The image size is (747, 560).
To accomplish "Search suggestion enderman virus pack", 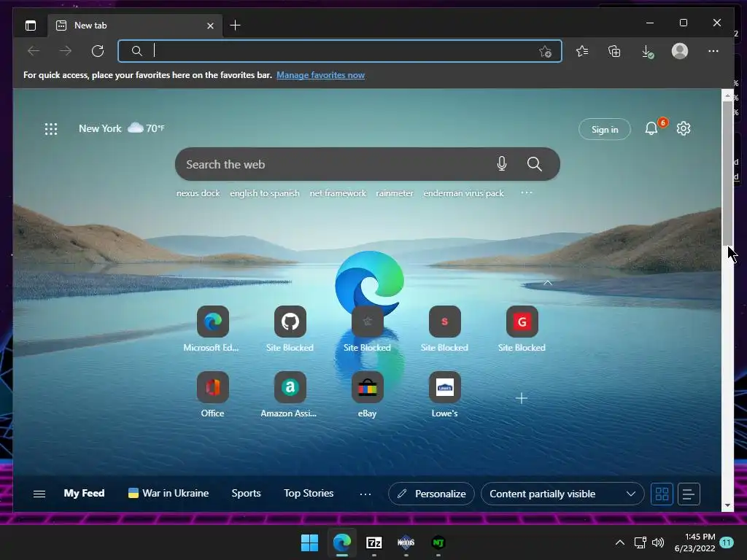I will (463, 193).
